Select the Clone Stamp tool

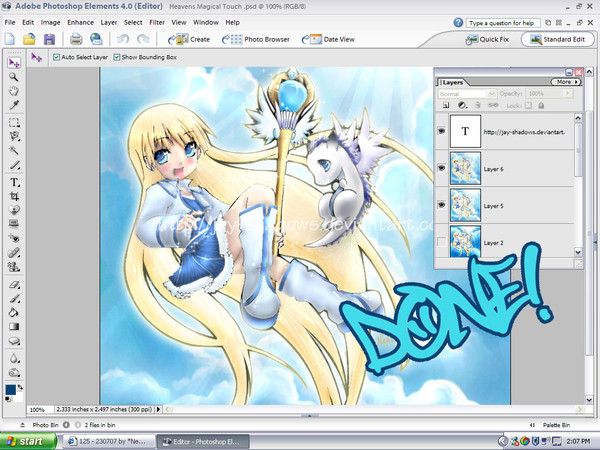pos(14,266)
